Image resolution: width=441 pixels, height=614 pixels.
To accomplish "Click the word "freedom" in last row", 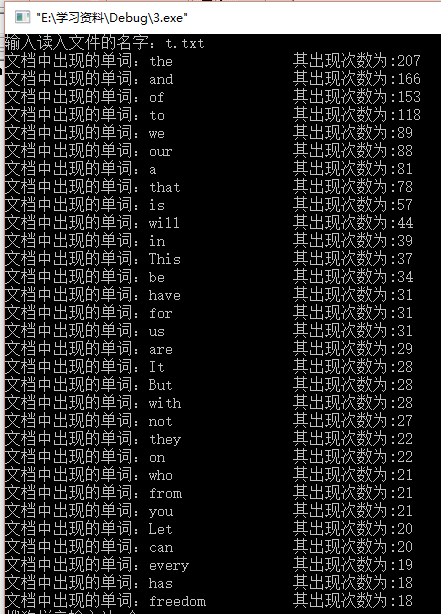I will pyautogui.click(x=177, y=601).
